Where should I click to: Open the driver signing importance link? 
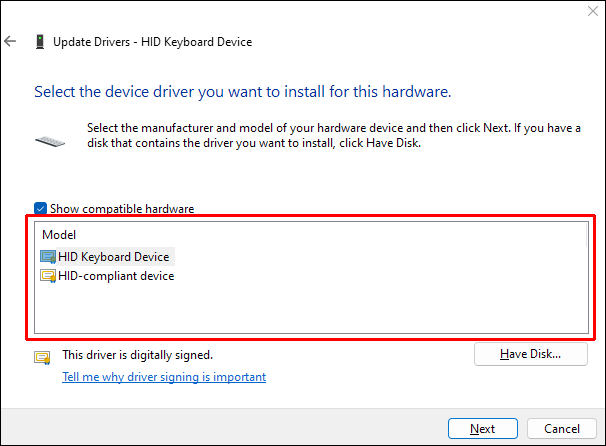pyautogui.click(x=164, y=377)
